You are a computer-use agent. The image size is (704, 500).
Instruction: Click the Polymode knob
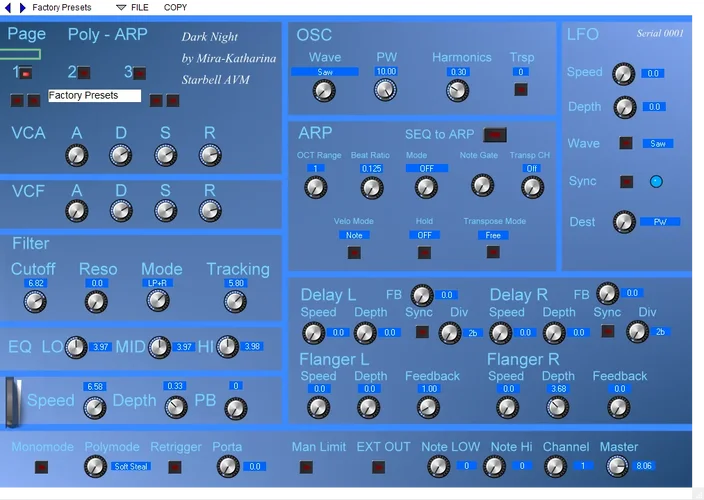pos(96,466)
